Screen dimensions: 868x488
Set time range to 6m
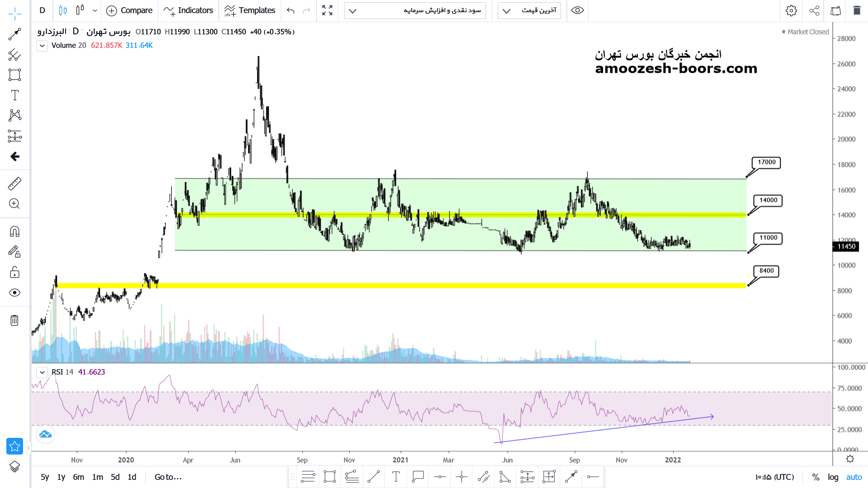point(79,477)
